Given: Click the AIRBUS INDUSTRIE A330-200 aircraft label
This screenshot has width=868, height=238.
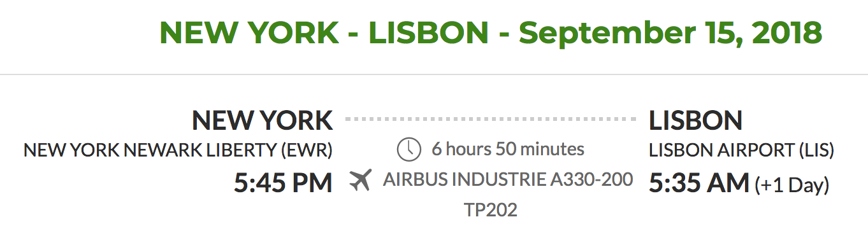Looking at the screenshot, I should pyautogui.click(x=508, y=179).
